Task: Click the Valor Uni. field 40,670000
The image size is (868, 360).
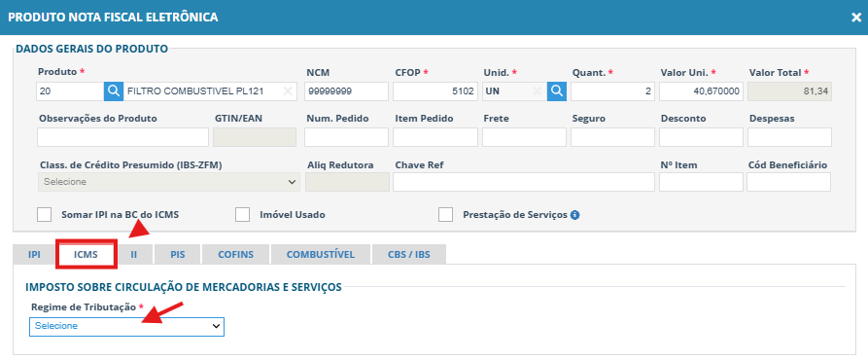Action: tap(701, 91)
